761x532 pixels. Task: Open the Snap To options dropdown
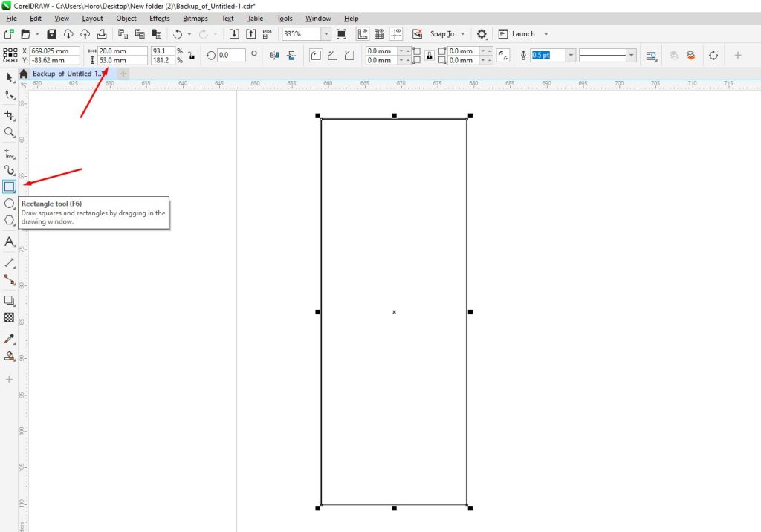click(x=463, y=33)
